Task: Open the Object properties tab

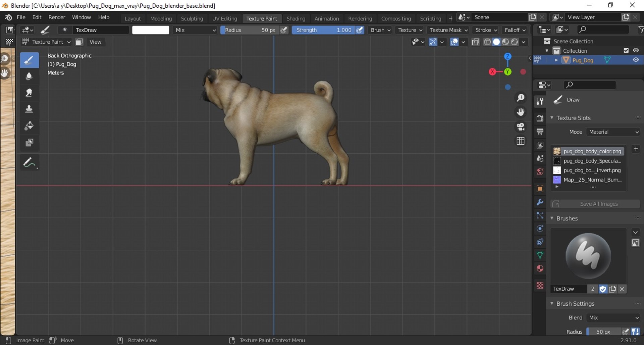Action: pos(540,189)
